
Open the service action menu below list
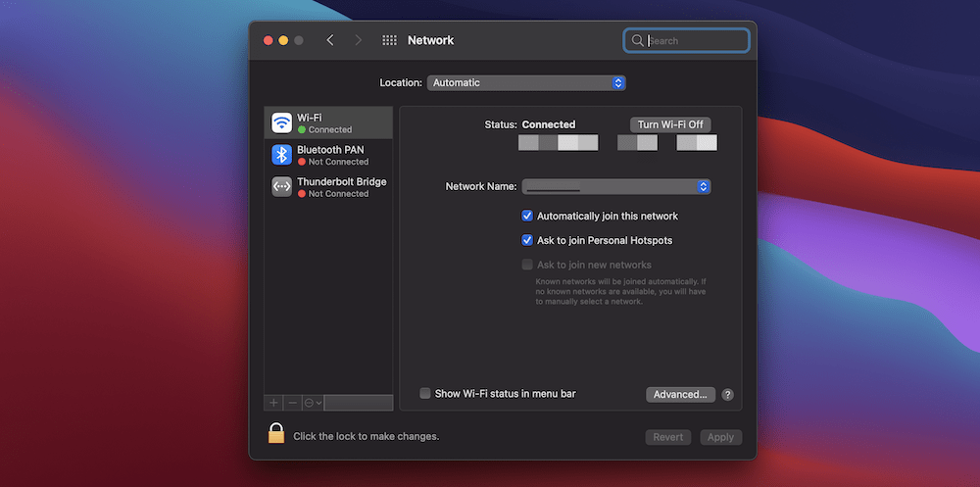click(x=313, y=403)
